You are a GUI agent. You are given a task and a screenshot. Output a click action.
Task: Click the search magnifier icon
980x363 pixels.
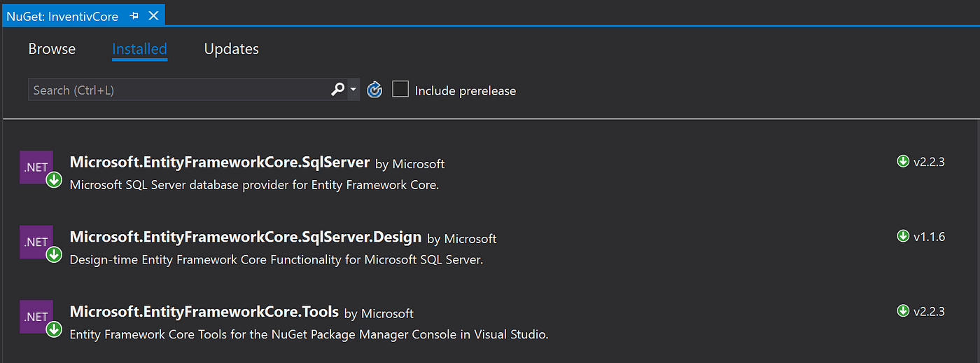pyautogui.click(x=338, y=90)
